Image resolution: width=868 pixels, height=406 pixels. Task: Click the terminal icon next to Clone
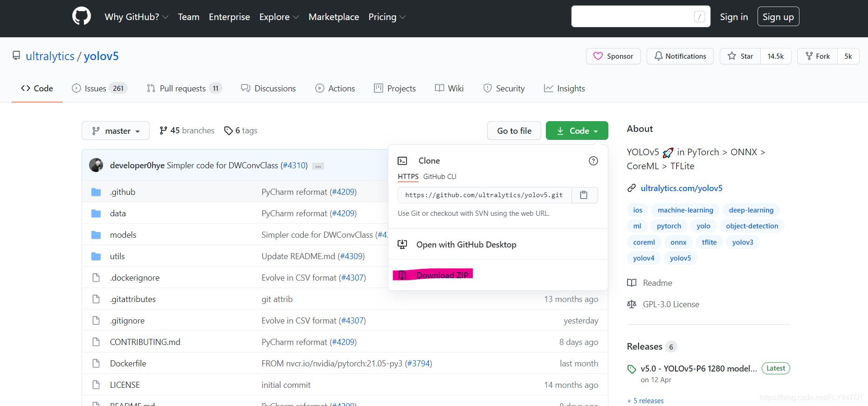coord(402,161)
